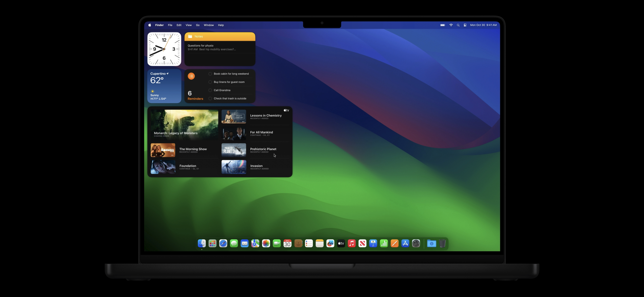Tick 'Check that trash is outside' reminder
Viewport: 644px width, 297px height.
coord(210,99)
